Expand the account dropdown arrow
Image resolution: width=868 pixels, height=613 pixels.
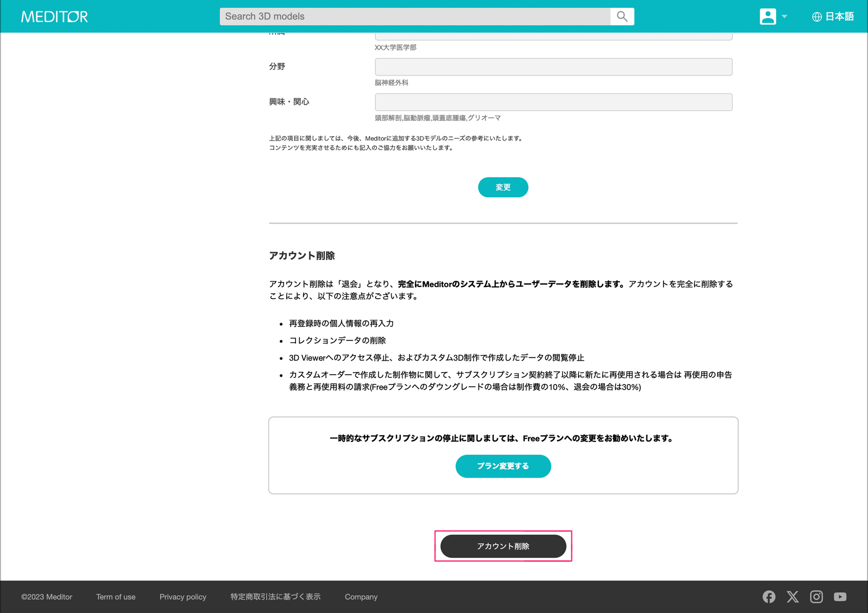tap(784, 17)
